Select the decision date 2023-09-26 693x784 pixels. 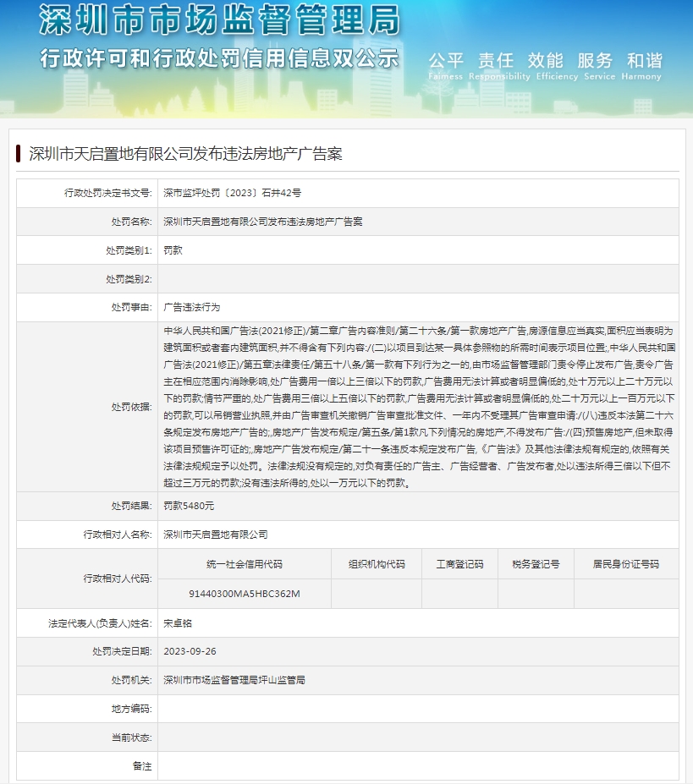[190, 651]
